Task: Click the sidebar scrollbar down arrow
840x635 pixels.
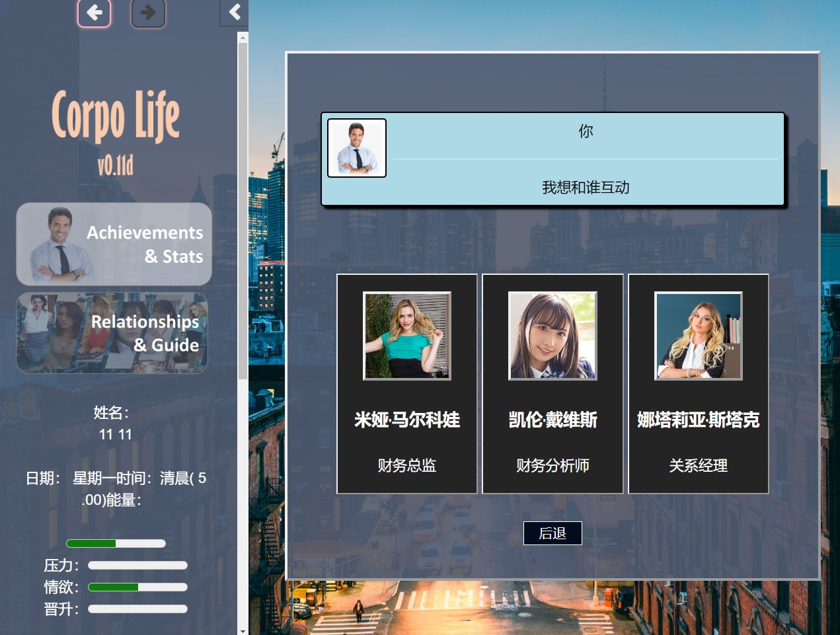Action: [x=243, y=630]
